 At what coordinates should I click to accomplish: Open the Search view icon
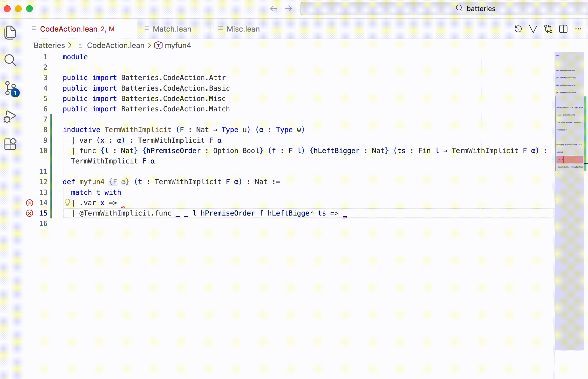click(10, 60)
